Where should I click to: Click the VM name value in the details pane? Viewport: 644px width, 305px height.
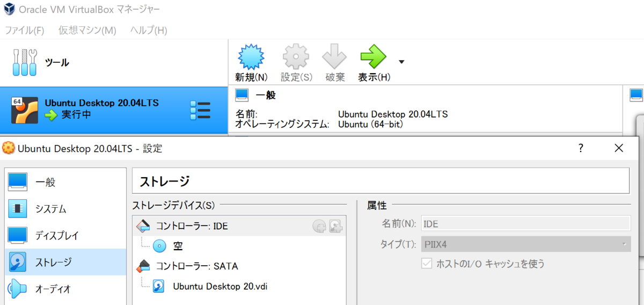pos(393,114)
